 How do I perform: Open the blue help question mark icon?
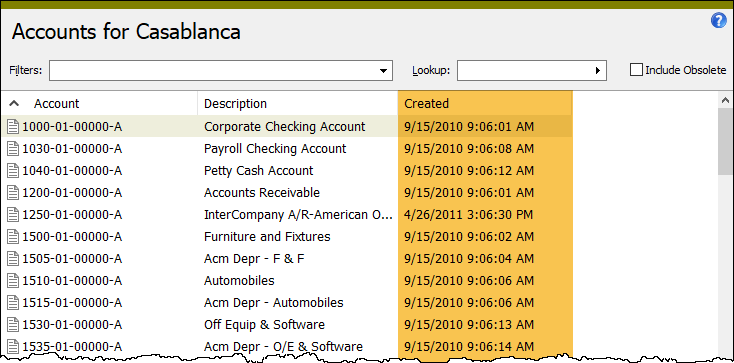[719, 21]
